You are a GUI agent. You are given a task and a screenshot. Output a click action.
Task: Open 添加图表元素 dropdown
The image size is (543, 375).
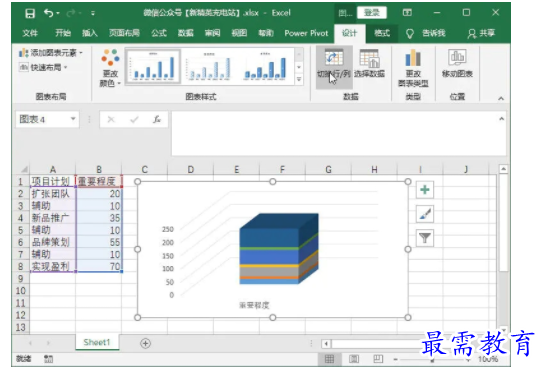tap(51, 53)
